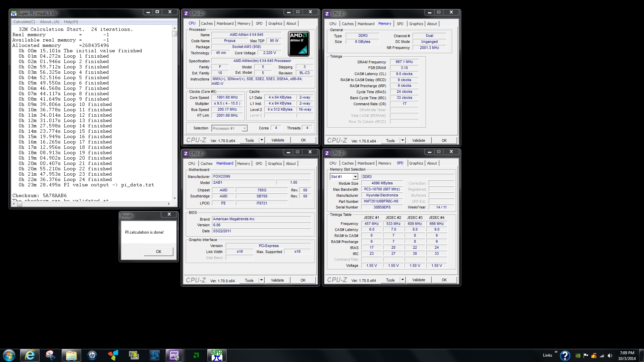Open the Action Center flag icon
This screenshot has height=362, width=644.
point(586,356)
